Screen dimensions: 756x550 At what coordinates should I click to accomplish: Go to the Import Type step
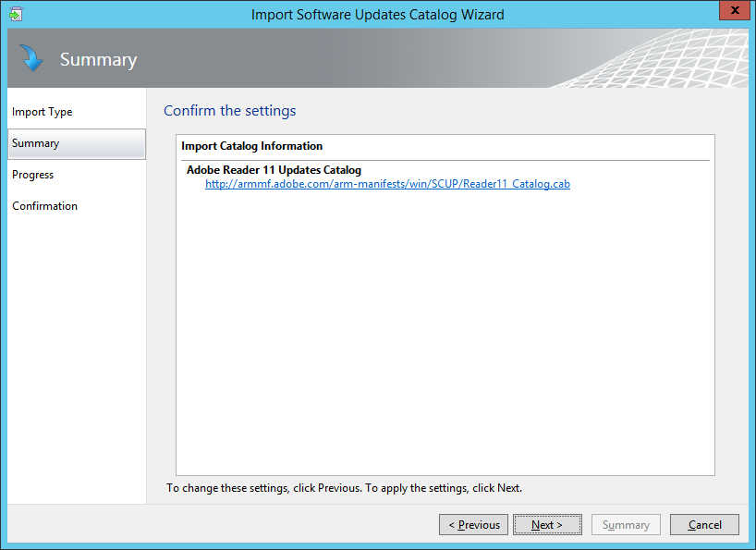(42, 112)
